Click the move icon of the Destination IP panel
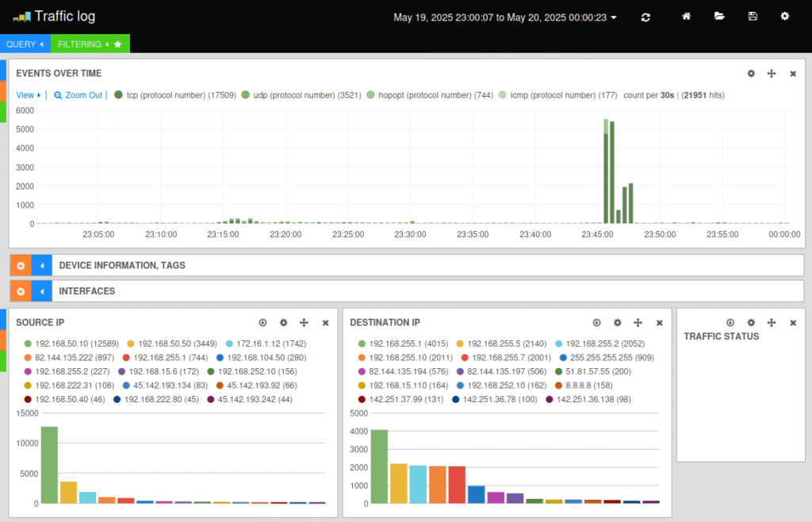This screenshot has height=522, width=812. click(638, 323)
